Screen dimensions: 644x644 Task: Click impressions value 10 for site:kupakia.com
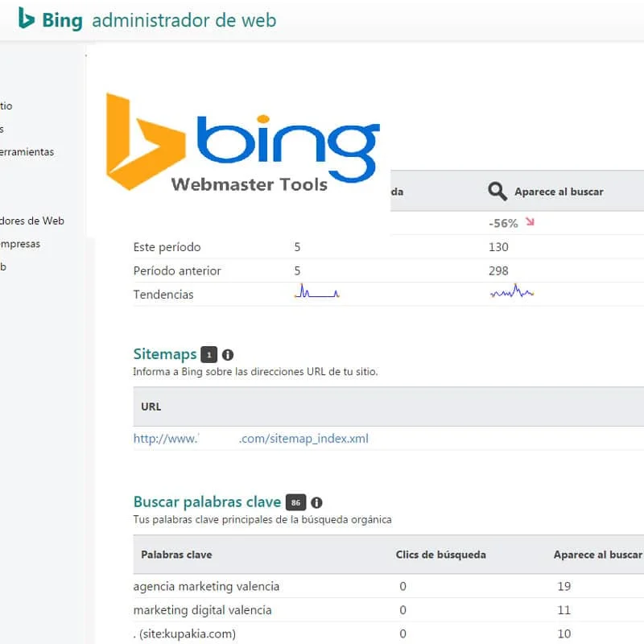tap(564, 634)
